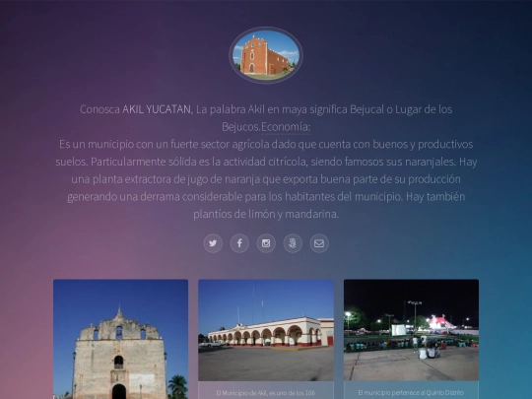Click the email envelope icon
532x399 pixels.
point(319,243)
